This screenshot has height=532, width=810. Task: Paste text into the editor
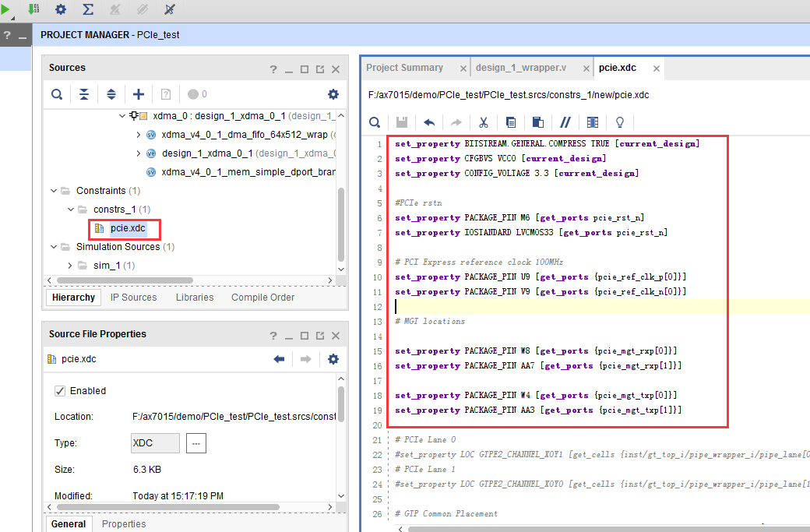tap(537, 122)
